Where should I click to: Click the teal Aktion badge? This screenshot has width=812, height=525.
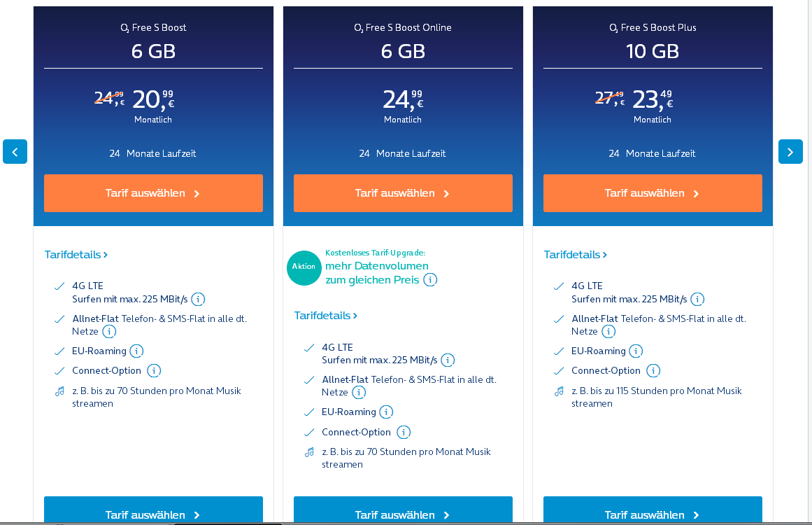[304, 267]
